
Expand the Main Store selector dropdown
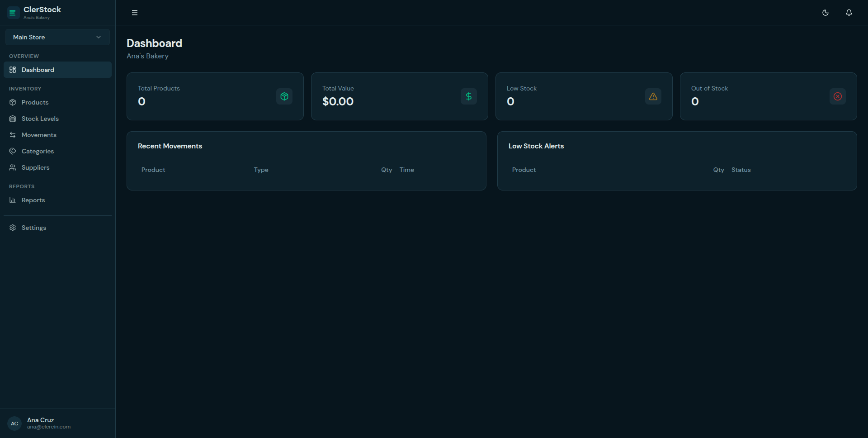[x=57, y=37]
